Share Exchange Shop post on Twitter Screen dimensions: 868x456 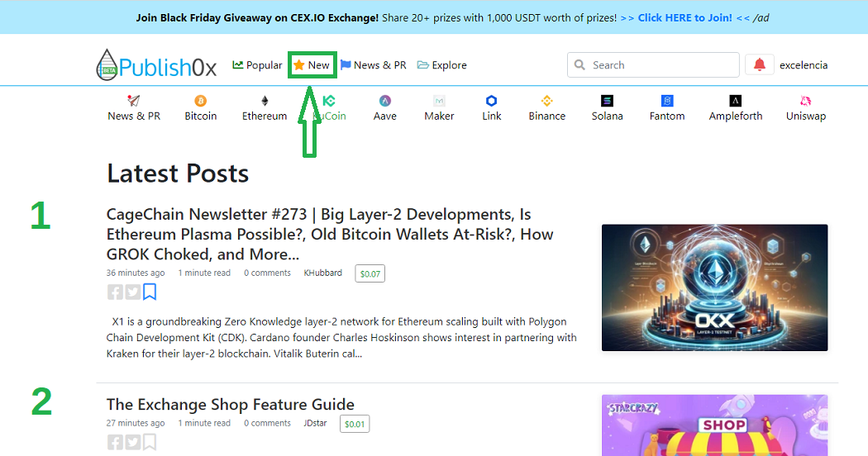[133, 442]
